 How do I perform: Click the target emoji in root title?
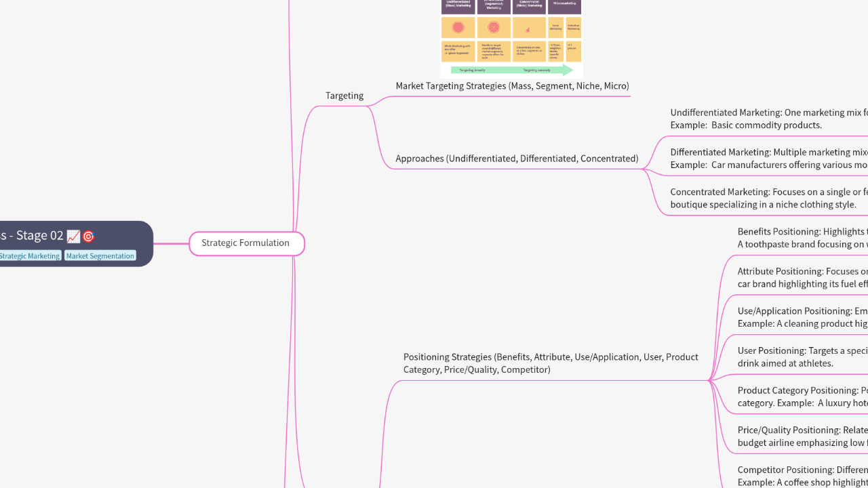(88, 237)
